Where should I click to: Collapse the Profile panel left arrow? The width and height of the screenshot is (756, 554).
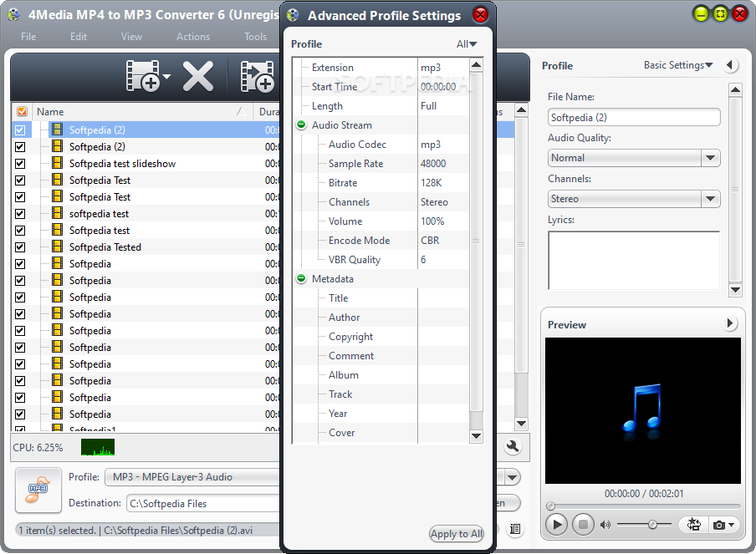[x=730, y=64]
